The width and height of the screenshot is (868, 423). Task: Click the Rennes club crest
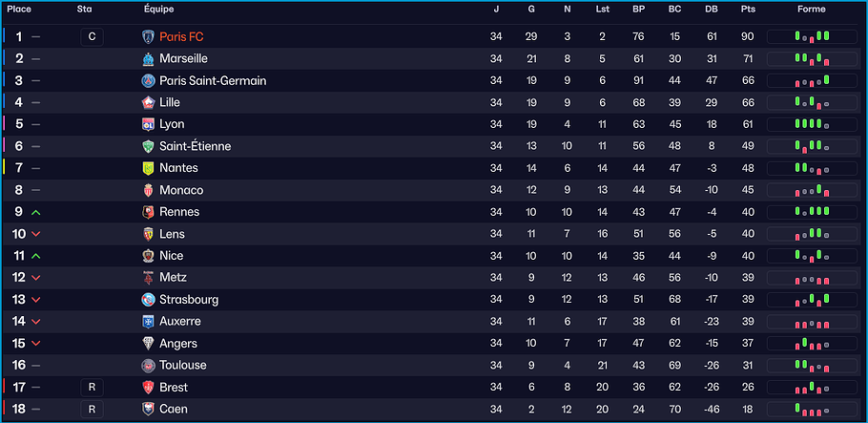click(148, 213)
